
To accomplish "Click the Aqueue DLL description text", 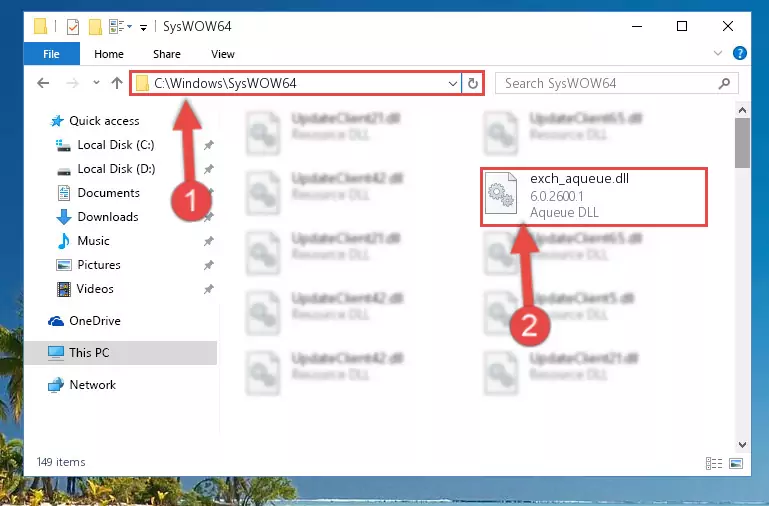I will [x=564, y=212].
